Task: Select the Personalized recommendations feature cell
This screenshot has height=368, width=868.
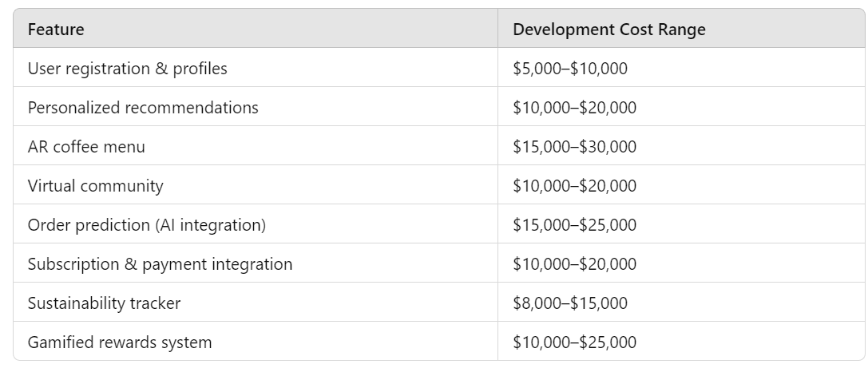Action: coord(143,108)
